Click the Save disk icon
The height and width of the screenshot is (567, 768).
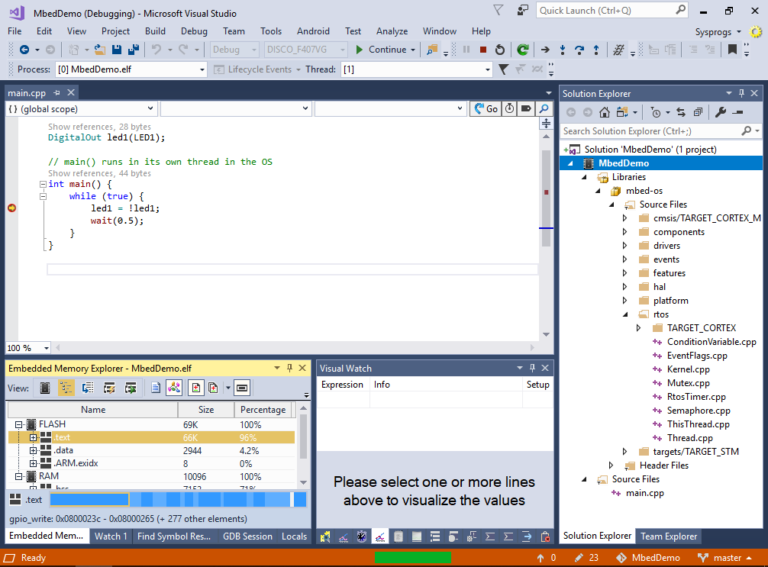click(117, 49)
